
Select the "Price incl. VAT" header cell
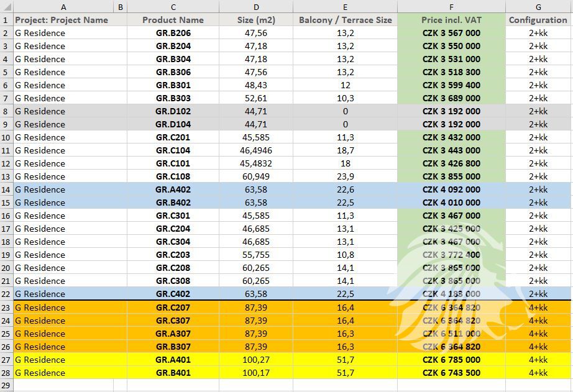(451, 20)
